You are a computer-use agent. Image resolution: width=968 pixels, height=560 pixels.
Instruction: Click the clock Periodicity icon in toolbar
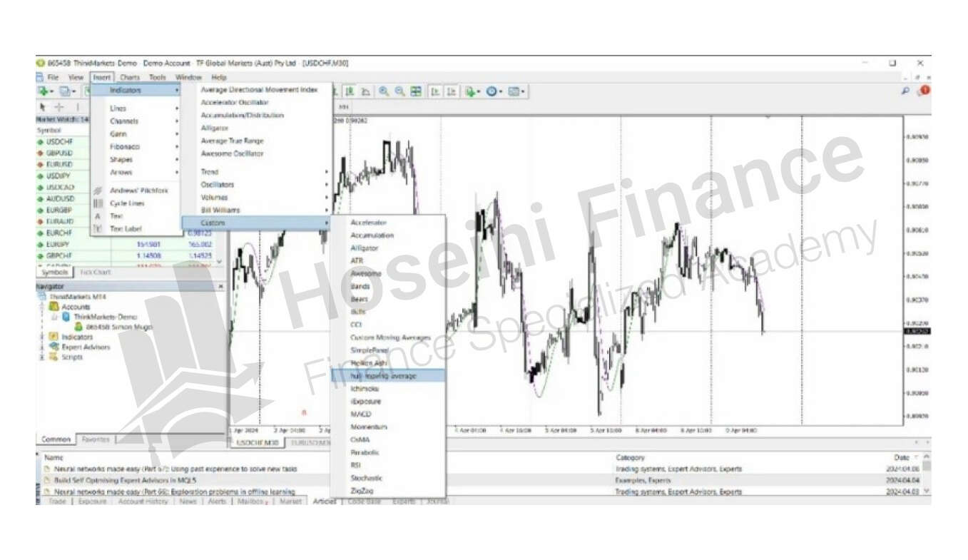click(491, 91)
